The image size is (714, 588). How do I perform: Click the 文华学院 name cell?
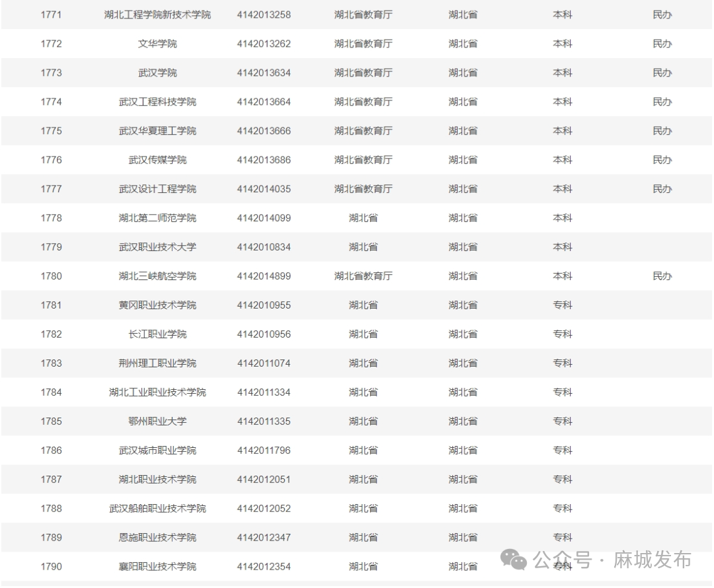click(x=157, y=44)
